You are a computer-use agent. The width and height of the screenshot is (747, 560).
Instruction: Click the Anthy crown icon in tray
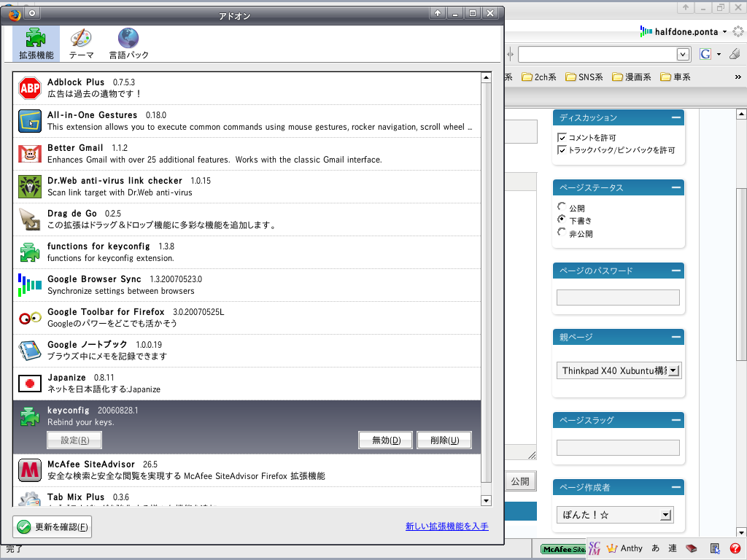[612, 548]
